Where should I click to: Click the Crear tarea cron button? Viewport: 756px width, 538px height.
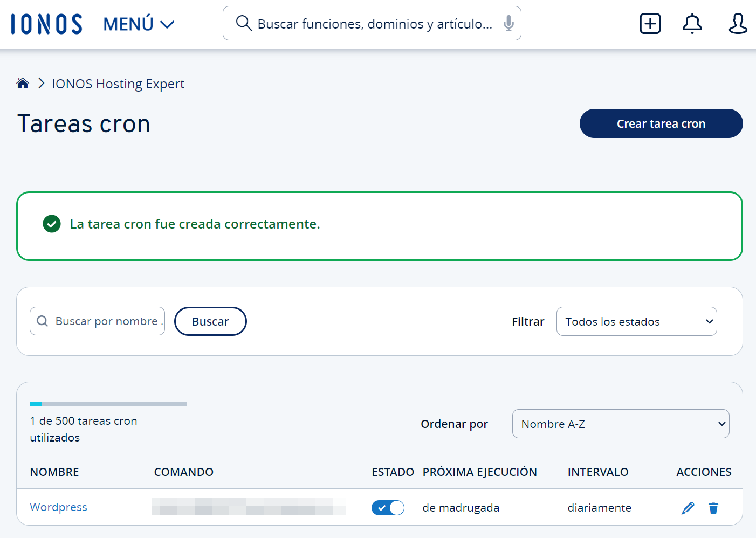click(661, 123)
